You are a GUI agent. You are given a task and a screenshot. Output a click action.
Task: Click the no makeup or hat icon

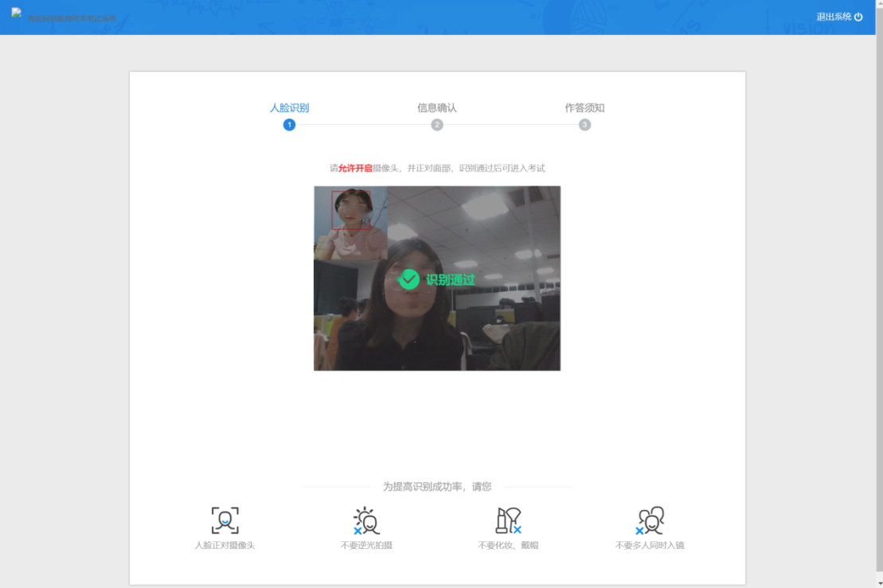pos(508,520)
